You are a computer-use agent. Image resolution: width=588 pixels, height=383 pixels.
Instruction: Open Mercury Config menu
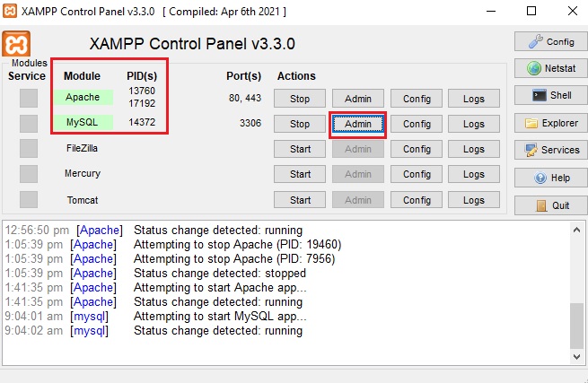pos(417,174)
